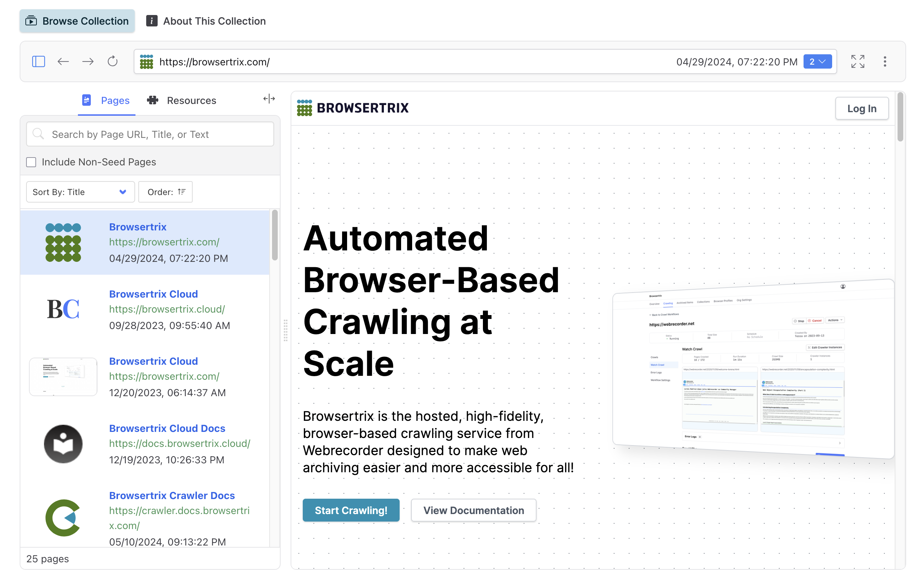Open About This Collection tab

pyautogui.click(x=206, y=21)
